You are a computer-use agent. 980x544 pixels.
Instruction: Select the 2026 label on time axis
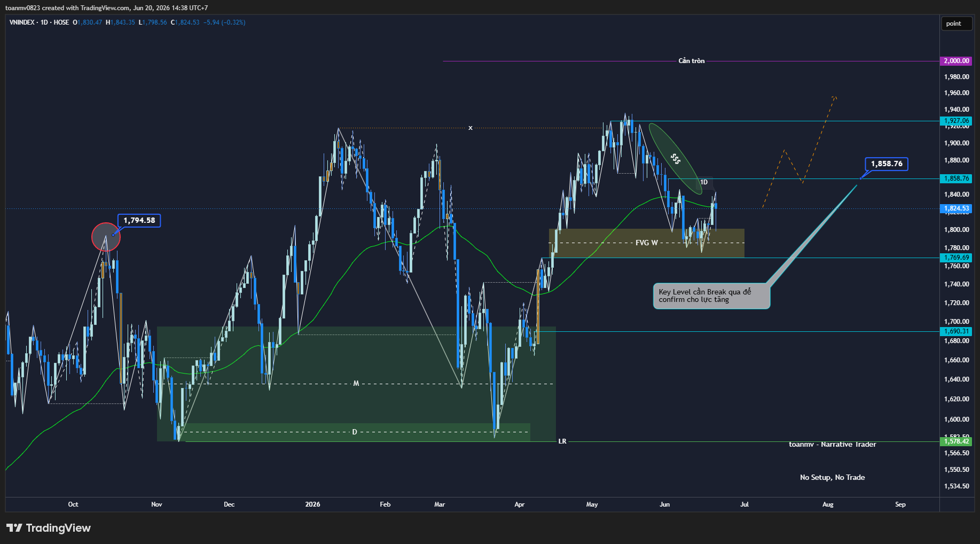pyautogui.click(x=313, y=504)
